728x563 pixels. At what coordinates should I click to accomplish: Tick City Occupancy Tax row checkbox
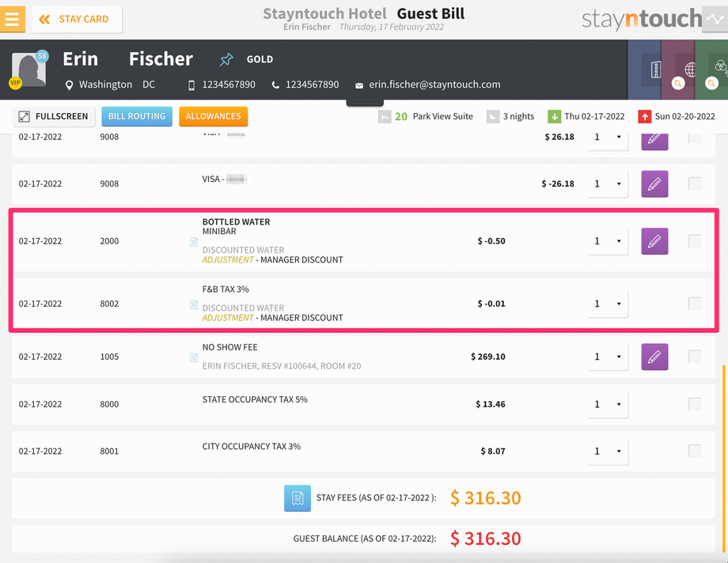click(x=695, y=452)
